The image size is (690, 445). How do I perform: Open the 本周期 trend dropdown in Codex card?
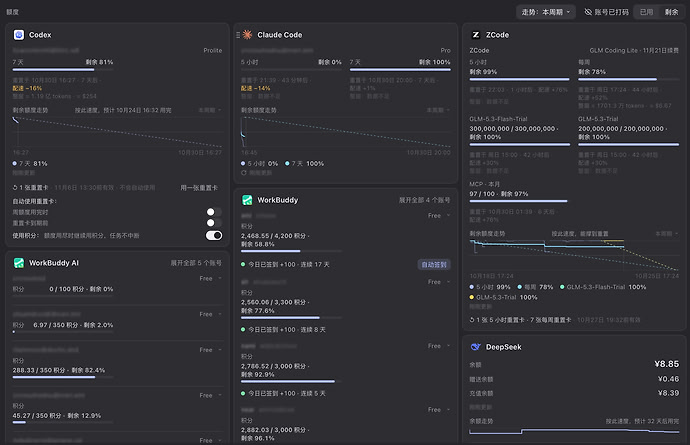[209, 110]
